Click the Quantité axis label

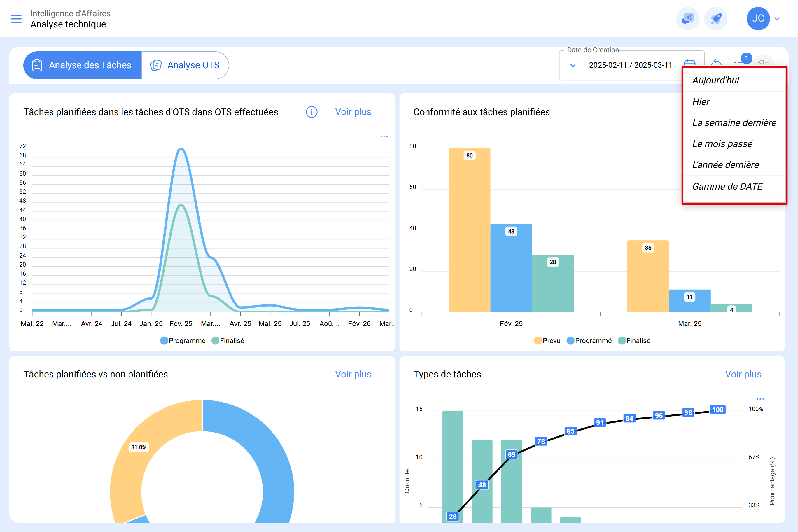[x=407, y=481]
